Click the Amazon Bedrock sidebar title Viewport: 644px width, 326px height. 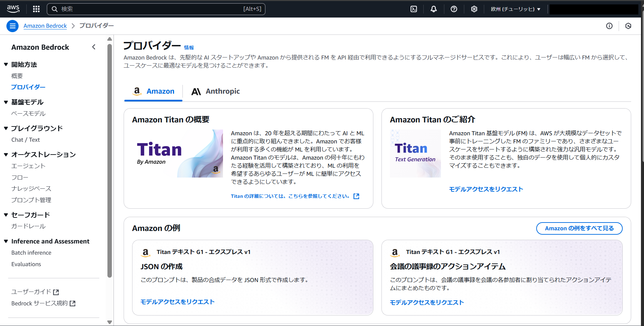pos(40,47)
